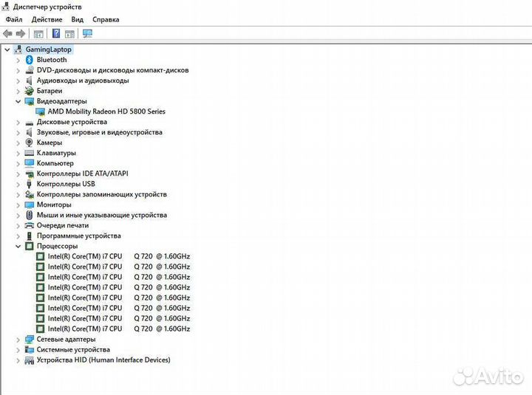Collapse the Видеоадаптеры category
This screenshot has height=395, width=532.
click(18, 101)
